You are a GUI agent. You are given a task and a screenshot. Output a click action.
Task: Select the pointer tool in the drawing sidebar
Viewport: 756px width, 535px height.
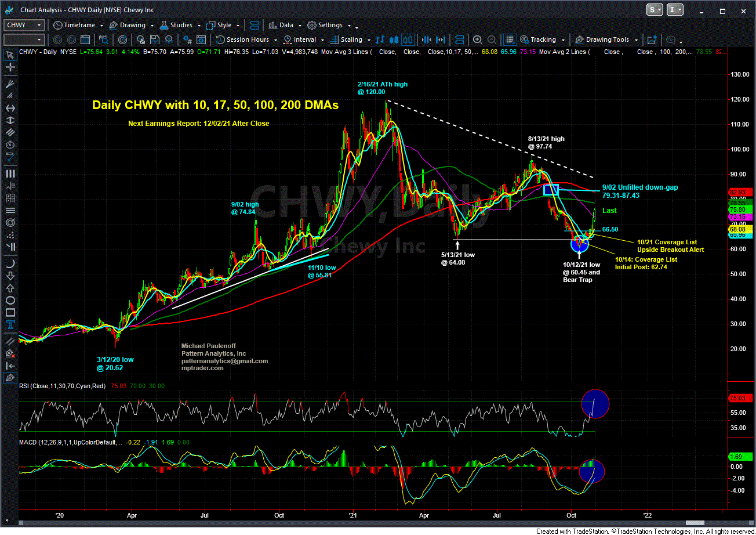point(10,55)
